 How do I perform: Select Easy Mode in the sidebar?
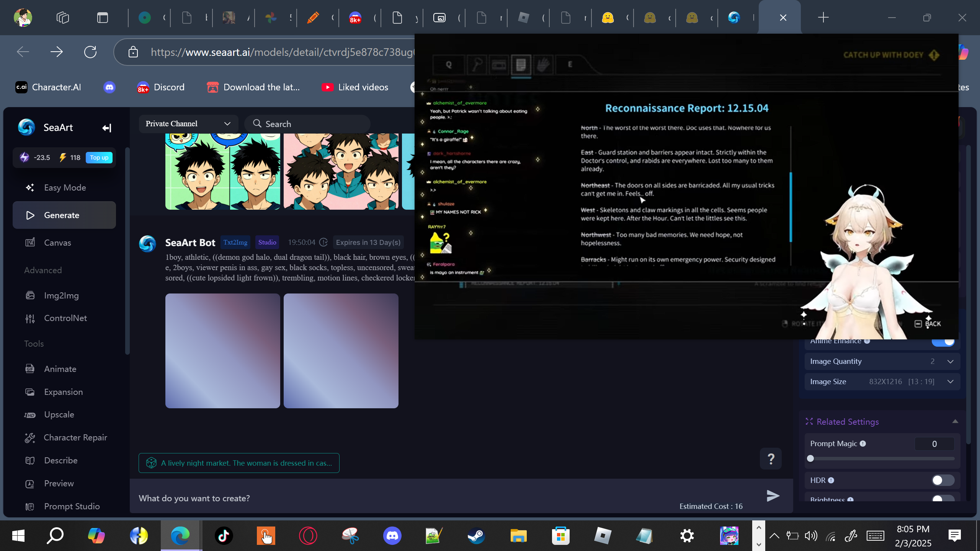pyautogui.click(x=64, y=187)
